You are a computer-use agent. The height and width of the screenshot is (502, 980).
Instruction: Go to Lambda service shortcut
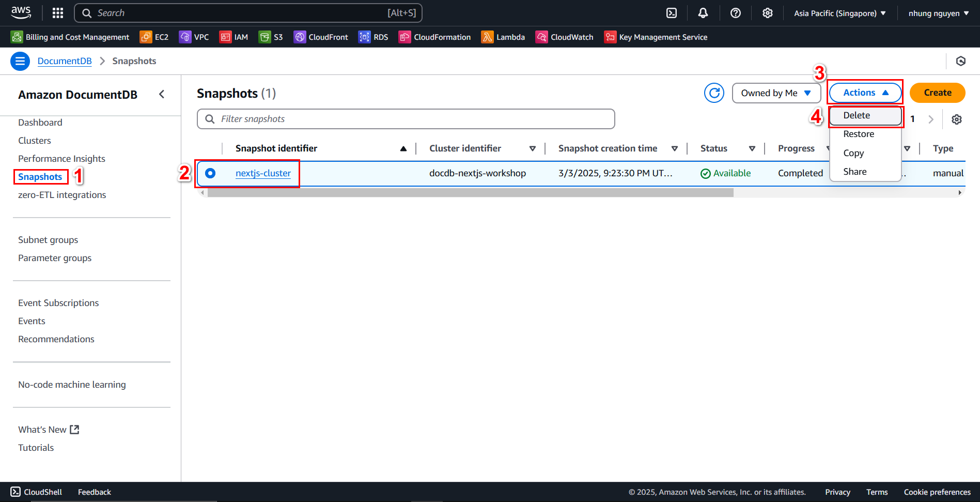coord(503,37)
